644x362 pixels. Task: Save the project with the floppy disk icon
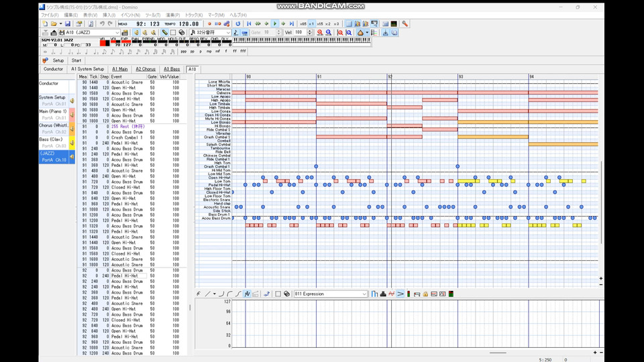[68, 24]
